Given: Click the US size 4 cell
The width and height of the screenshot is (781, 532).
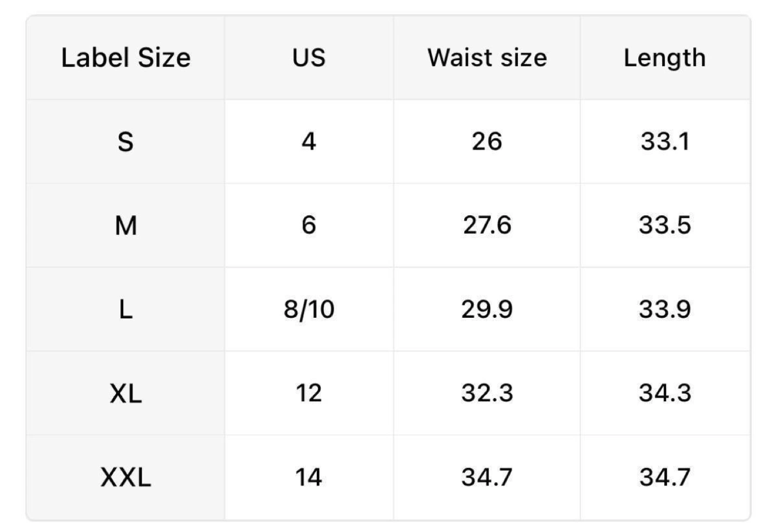Looking at the screenshot, I should [309, 142].
